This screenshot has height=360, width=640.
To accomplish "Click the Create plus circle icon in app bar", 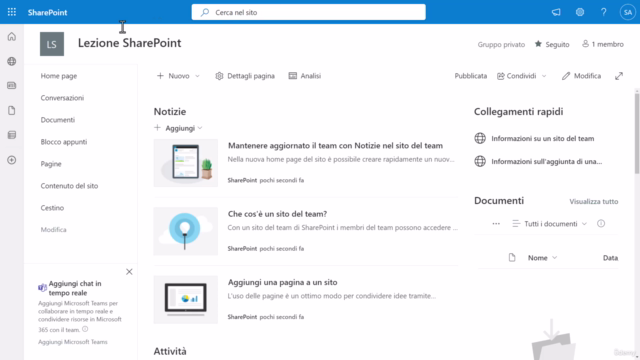I will (x=12, y=160).
